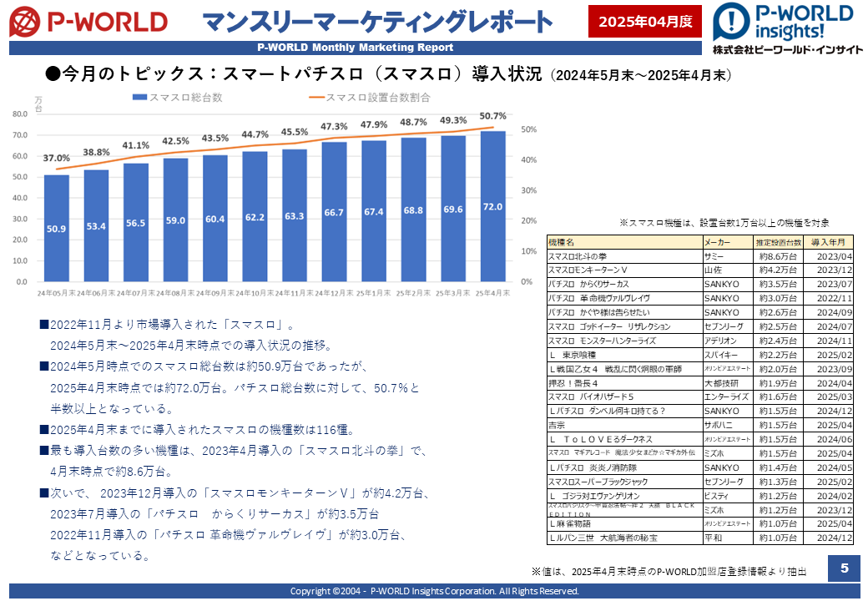Click the 平和 maker cell
The height and width of the screenshot is (601, 868).
point(728,538)
